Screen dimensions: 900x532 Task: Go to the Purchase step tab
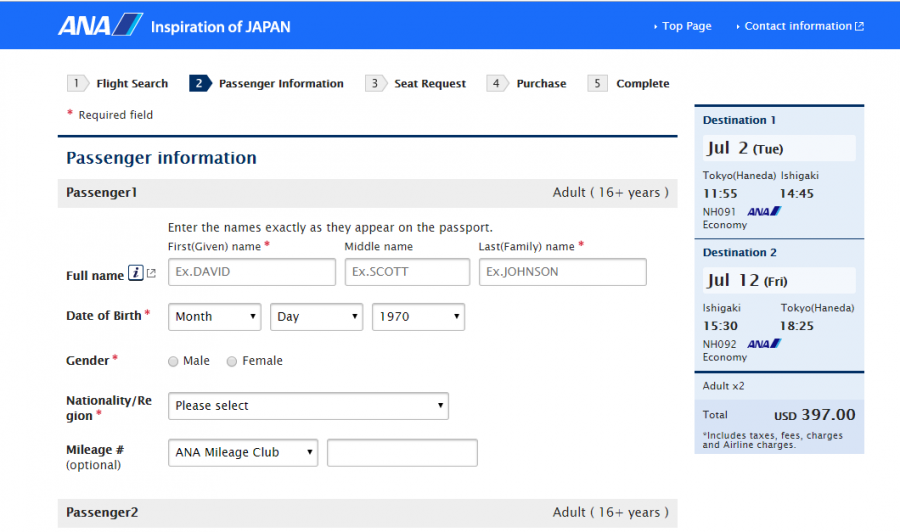click(540, 84)
